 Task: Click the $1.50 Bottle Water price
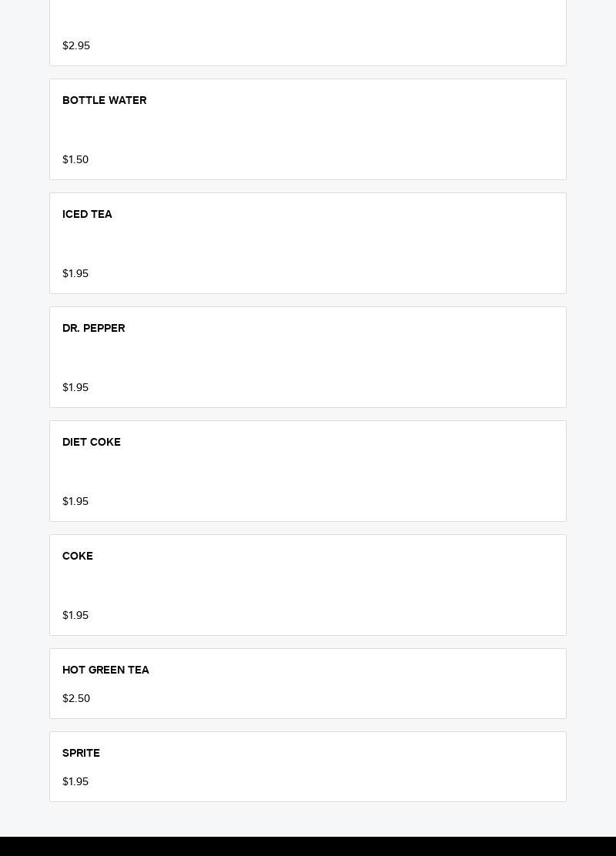75,159
